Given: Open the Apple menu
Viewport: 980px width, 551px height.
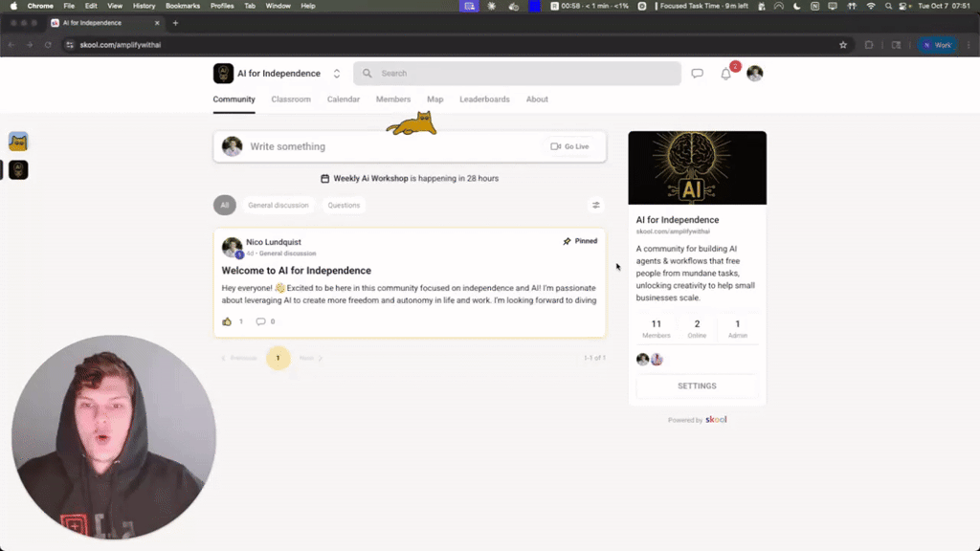Looking at the screenshot, I should click(x=13, y=6).
